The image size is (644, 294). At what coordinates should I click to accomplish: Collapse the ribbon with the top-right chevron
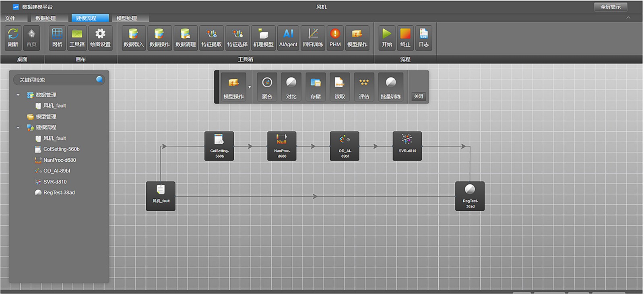tap(628, 18)
